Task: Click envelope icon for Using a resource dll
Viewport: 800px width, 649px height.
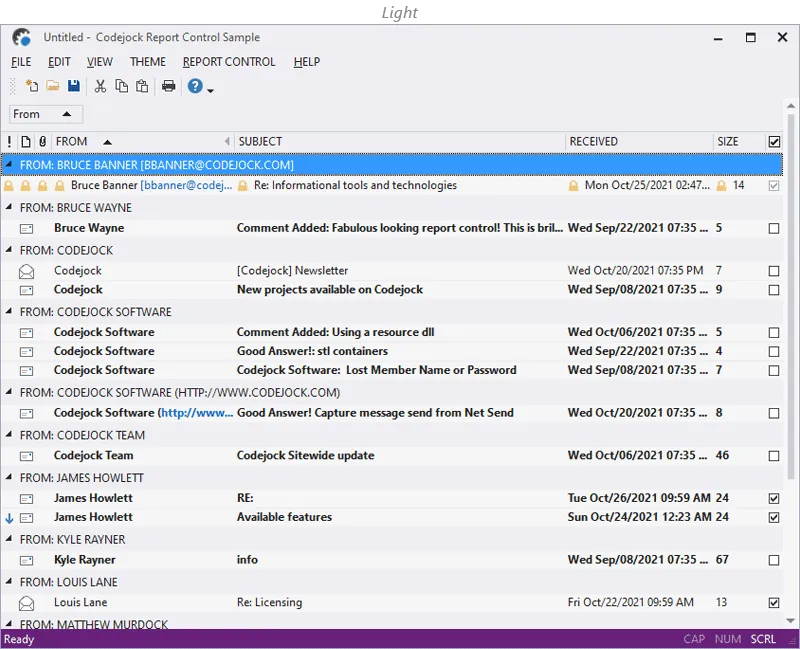Action: point(27,333)
